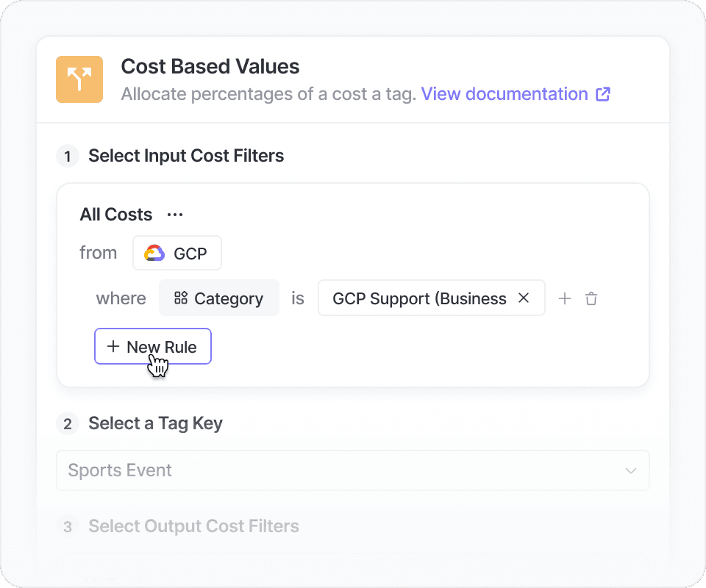Open the three-dots menu beside All Costs
706x588 pixels.
click(174, 215)
